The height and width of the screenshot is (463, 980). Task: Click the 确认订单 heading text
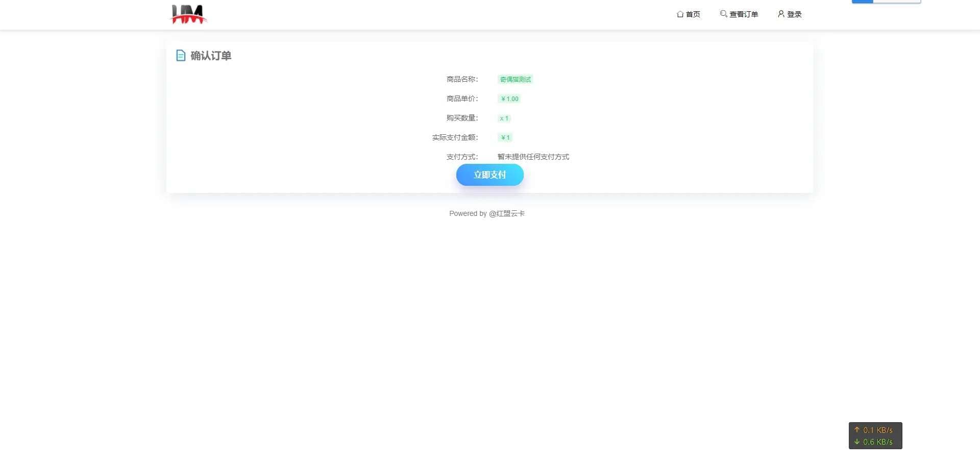point(211,56)
